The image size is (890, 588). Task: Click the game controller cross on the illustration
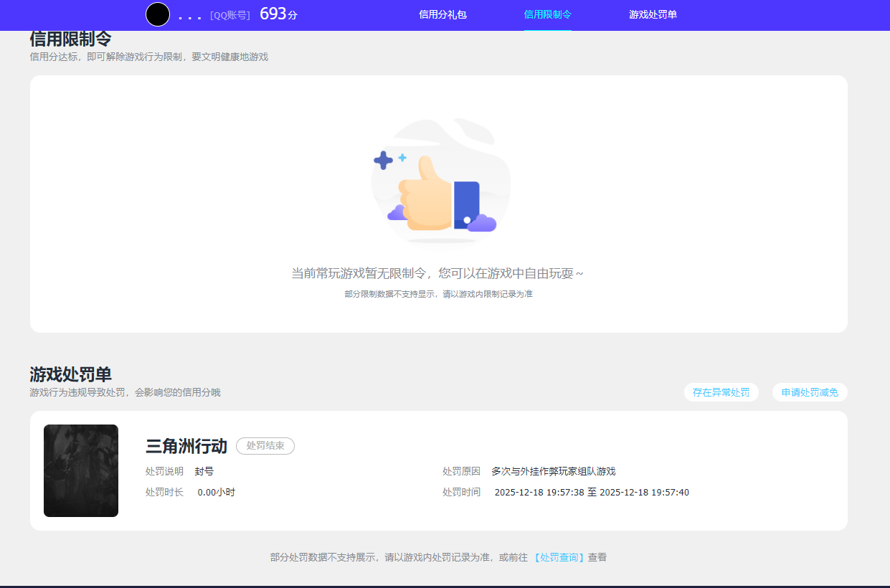[384, 161]
